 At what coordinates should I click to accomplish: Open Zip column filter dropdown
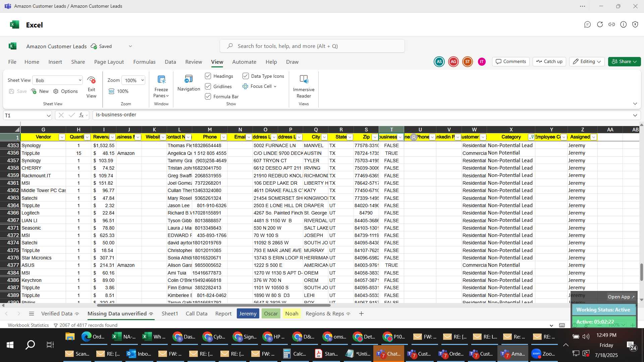click(375, 137)
